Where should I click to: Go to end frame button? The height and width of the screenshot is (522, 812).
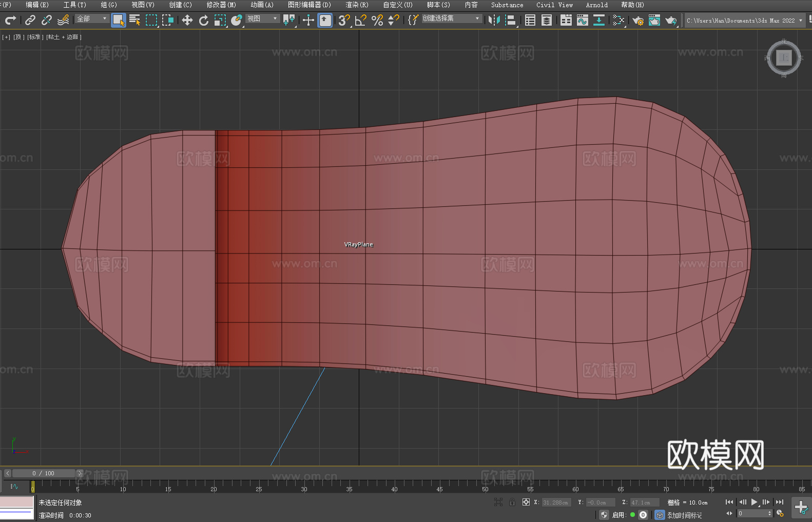779,502
